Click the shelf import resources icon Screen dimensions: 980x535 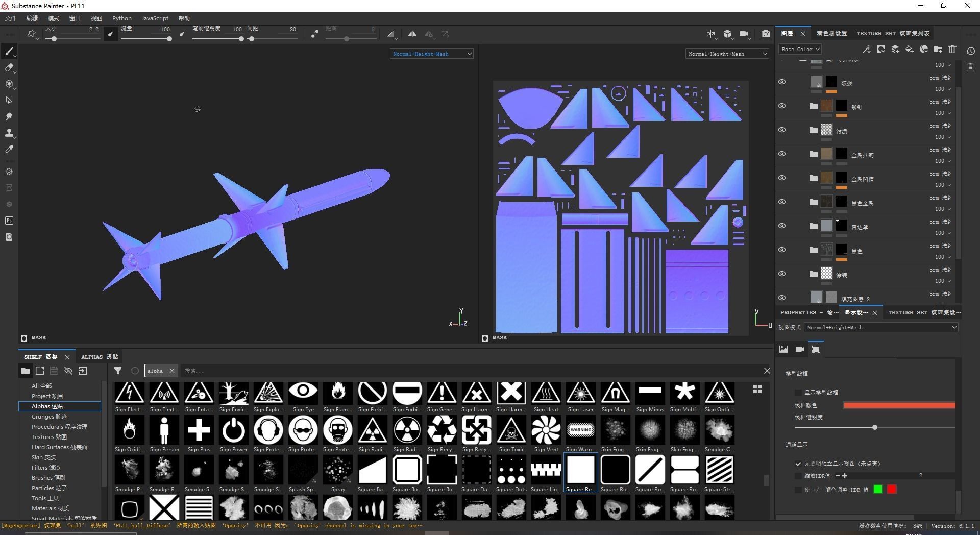pyautogui.click(x=83, y=371)
